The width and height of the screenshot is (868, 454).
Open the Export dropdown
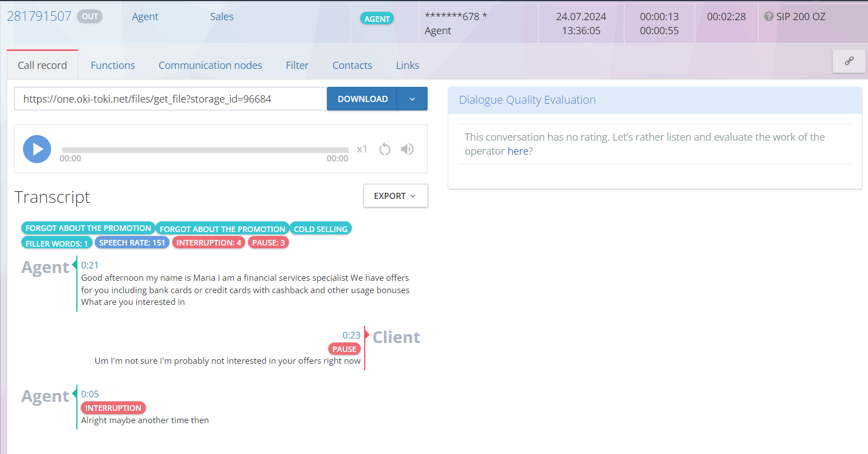pos(395,196)
